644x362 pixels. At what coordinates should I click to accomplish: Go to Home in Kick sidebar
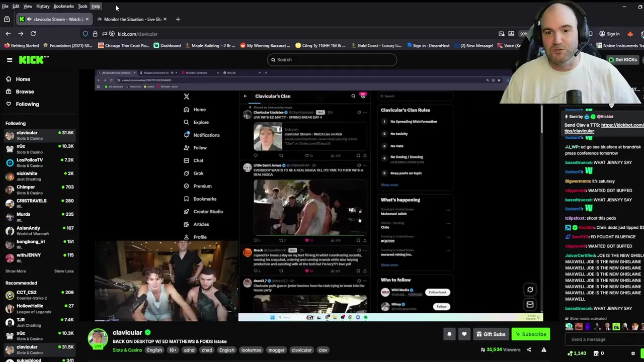[x=23, y=79]
